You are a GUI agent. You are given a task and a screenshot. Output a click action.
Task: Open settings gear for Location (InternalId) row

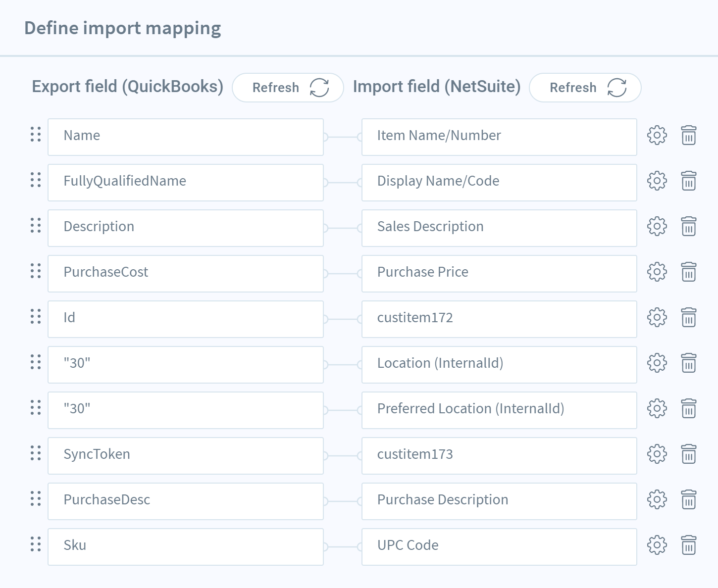[657, 363]
